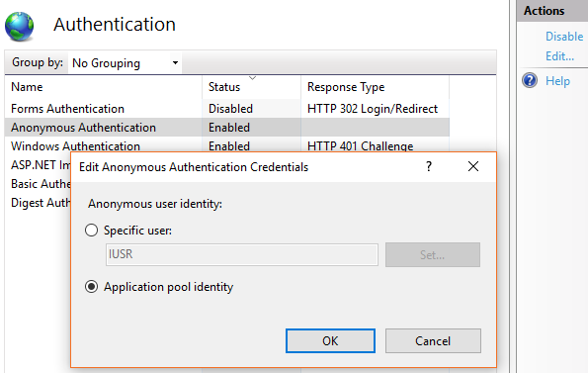Click the dialog's question mark help button
The height and width of the screenshot is (373, 588).
pyautogui.click(x=429, y=166)
